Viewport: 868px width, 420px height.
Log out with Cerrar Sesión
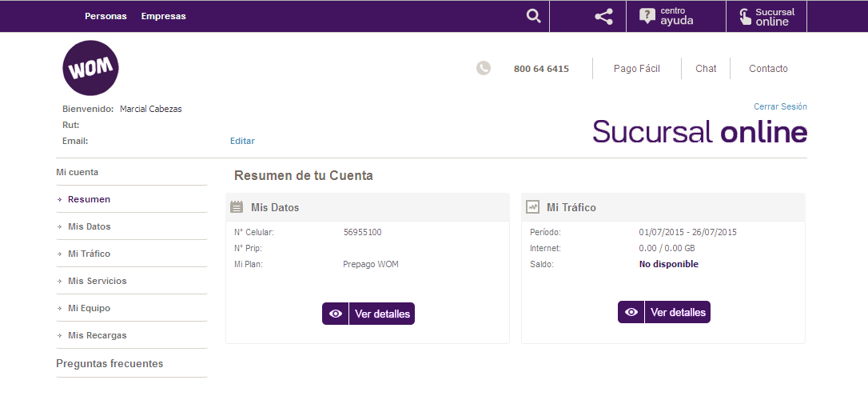pyautogui.click(x=780, y=106)
